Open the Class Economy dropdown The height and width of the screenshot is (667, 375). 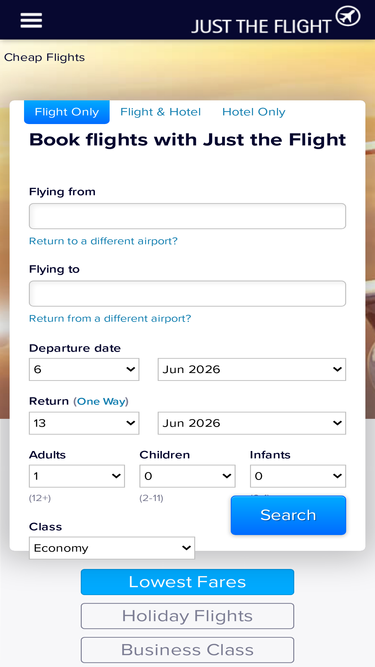pos(112,548)
